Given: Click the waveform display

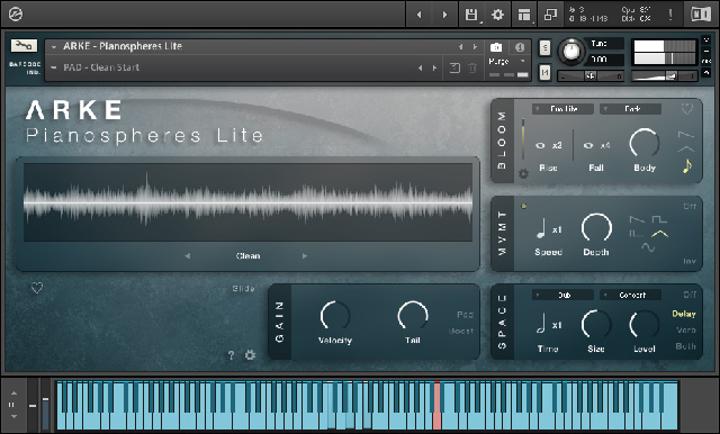Looking at the screenshot, I should click(248, 203).
